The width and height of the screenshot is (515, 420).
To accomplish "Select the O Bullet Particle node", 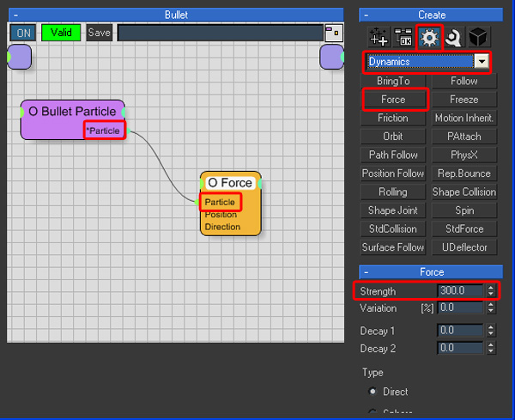I will [x=73, y=120].
